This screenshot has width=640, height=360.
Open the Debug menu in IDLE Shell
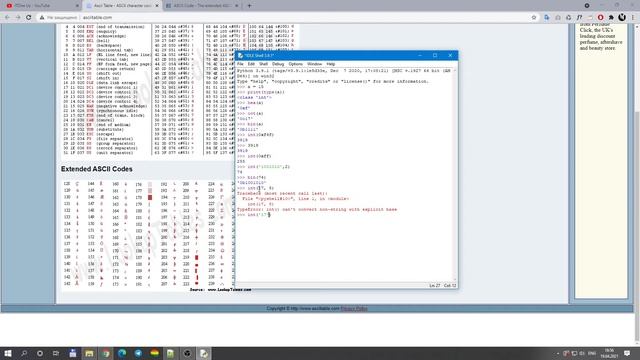[278, 64]
